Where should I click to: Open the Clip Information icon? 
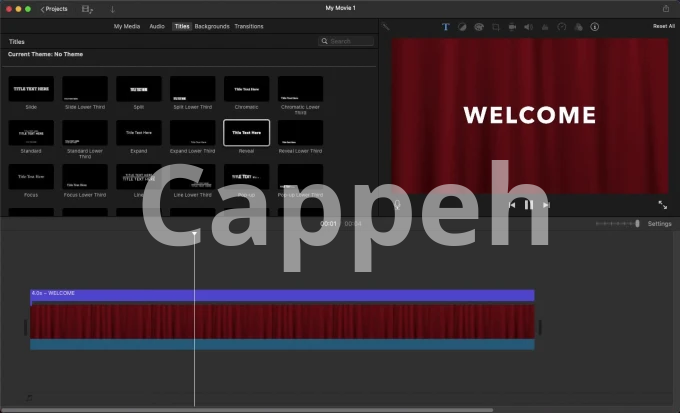(595, 27)
